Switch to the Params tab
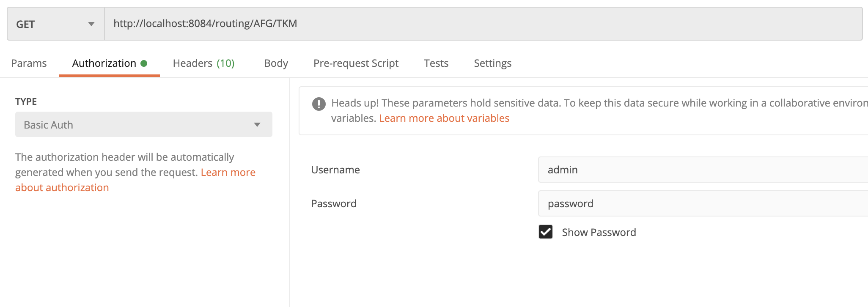This screenshot has height=307, width=868. pos(29,63)
